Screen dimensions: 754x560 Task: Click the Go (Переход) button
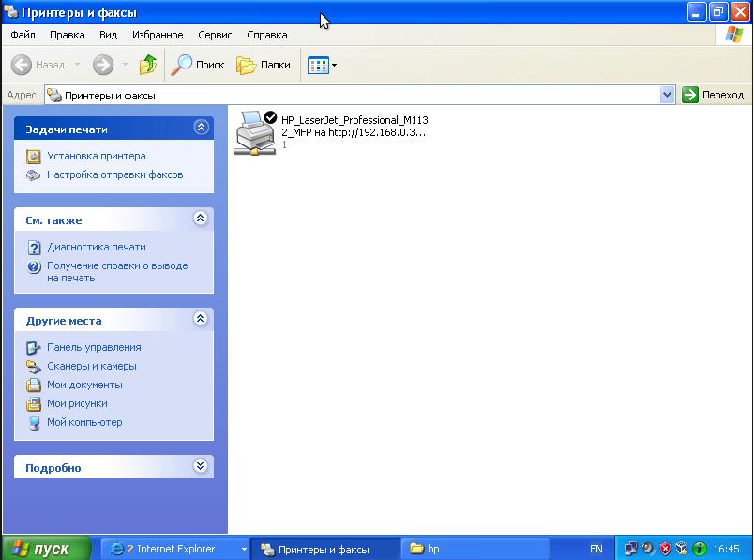[713, 95]
